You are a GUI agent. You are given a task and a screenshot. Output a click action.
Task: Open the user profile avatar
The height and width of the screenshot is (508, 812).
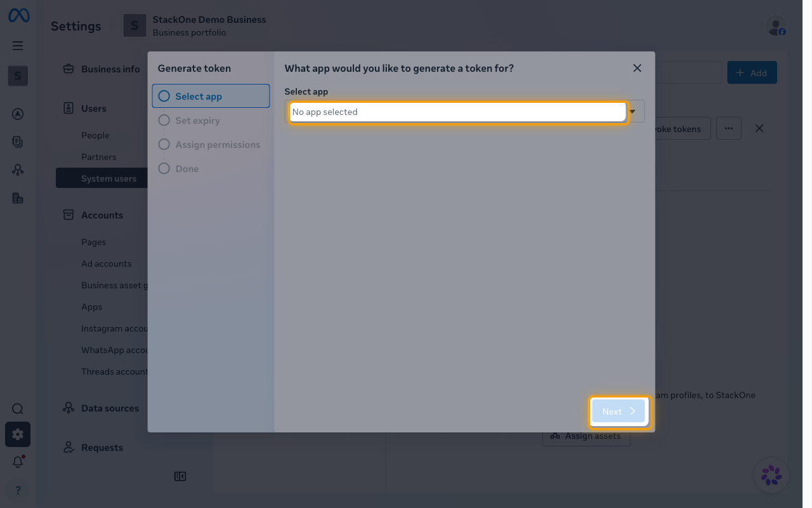pyautogui.click(x=776, y=26)
